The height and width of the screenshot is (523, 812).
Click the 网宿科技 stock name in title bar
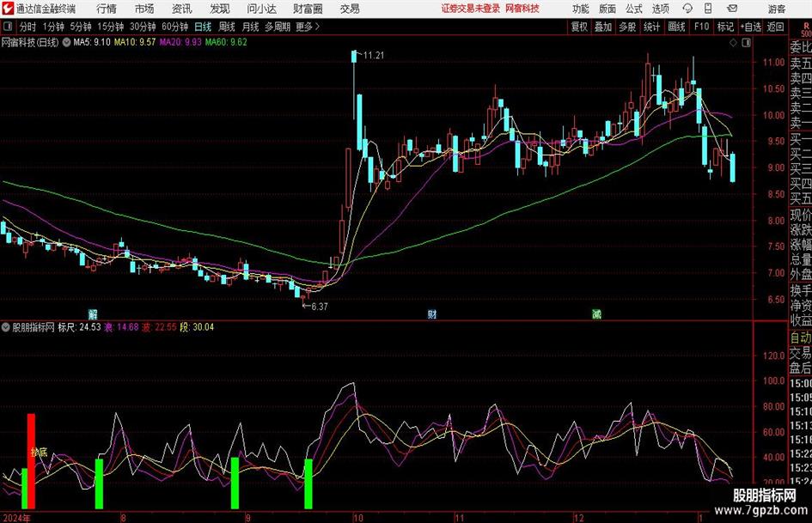pyautogui.click(x=522, y=9)
